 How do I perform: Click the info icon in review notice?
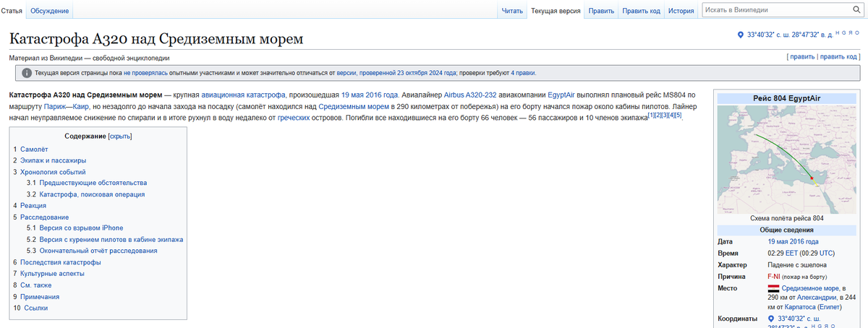pyautogui.click(x=27, y=73)
